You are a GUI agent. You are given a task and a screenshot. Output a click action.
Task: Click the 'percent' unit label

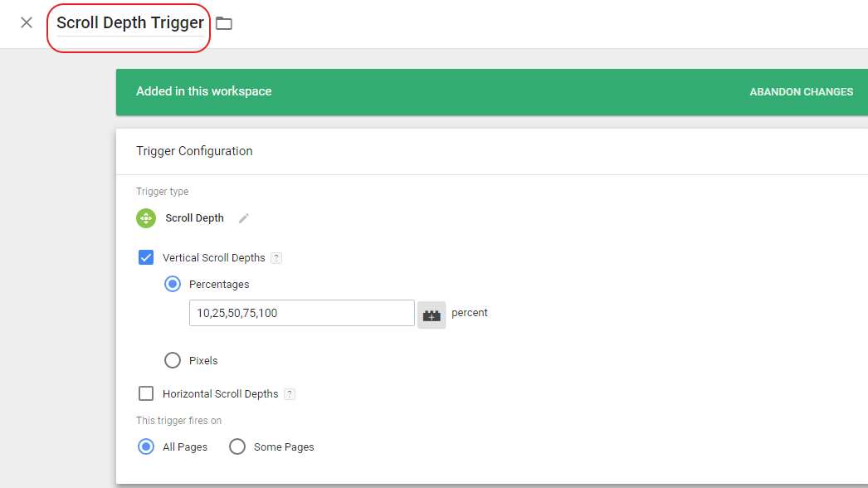[470, 313]
